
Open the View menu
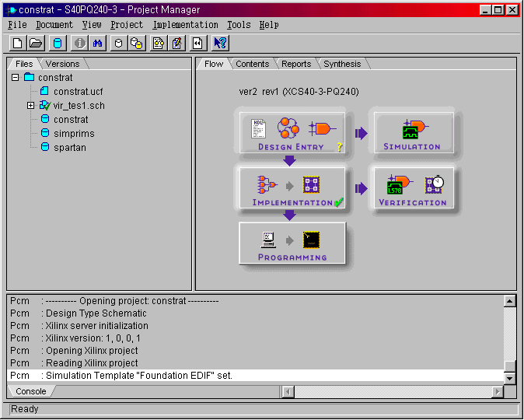click(x=92, y=25)
